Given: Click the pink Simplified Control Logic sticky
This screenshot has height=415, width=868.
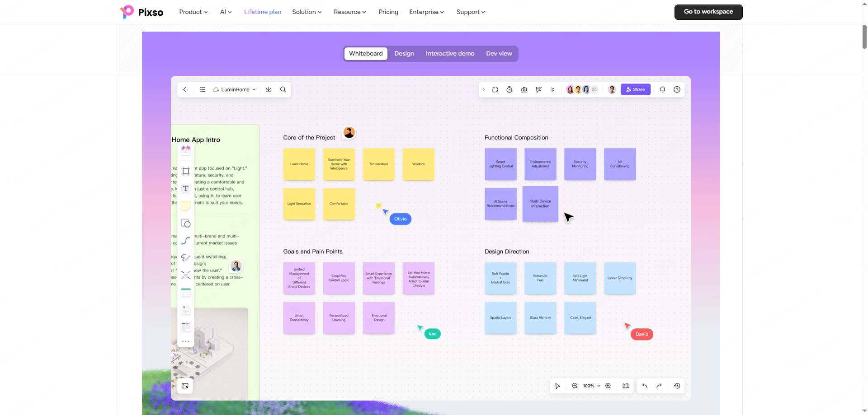Looking at the screenshot, I should (x=339, y=278).
